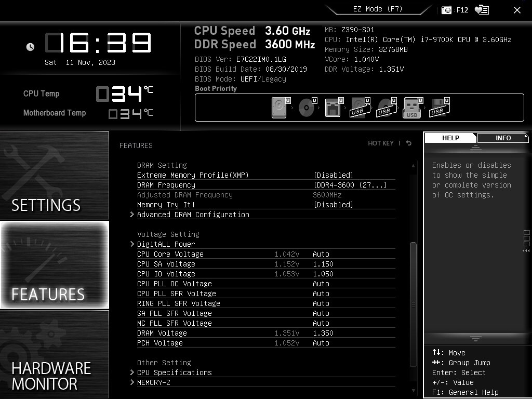Click the clock icon beside the time
This screenshot has width=532, height=399.
[x=30, y=47]
